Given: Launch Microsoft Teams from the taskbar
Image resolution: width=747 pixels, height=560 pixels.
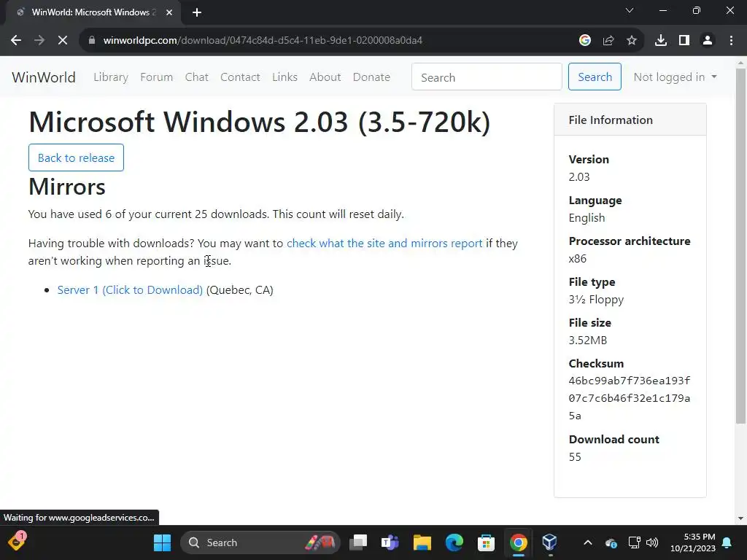Looking at the screenshot, I should point(390,542).
